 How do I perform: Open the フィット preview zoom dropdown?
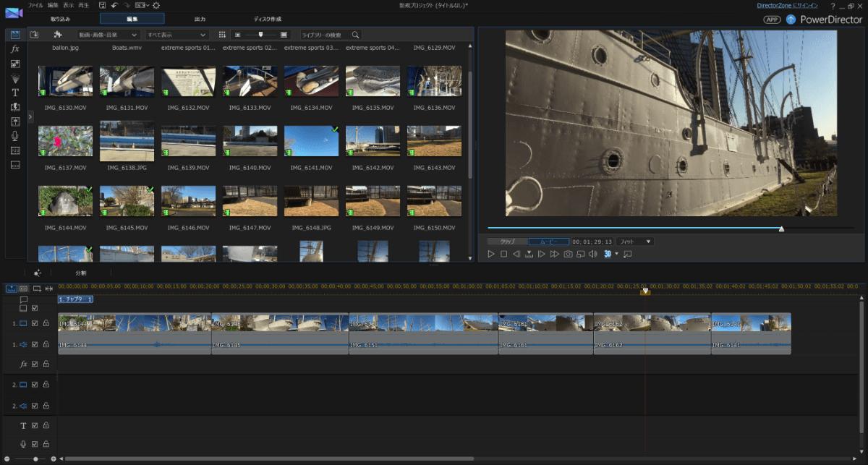634,242
